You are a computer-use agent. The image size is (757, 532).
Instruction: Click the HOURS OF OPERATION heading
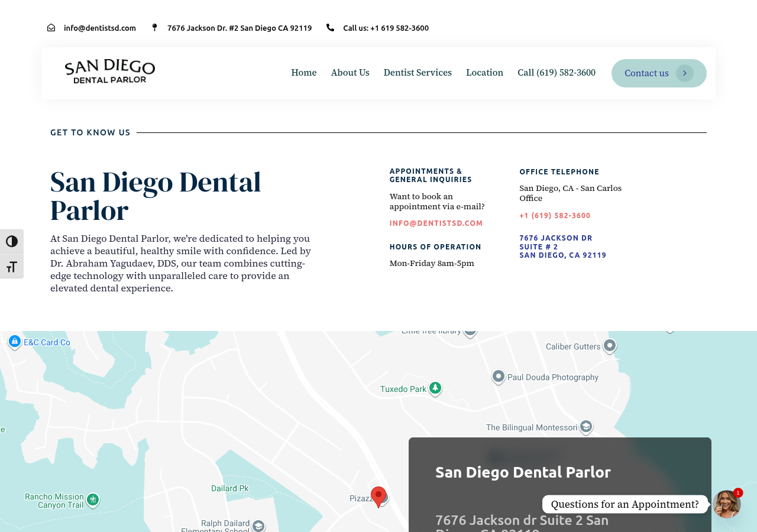(435, 247)
